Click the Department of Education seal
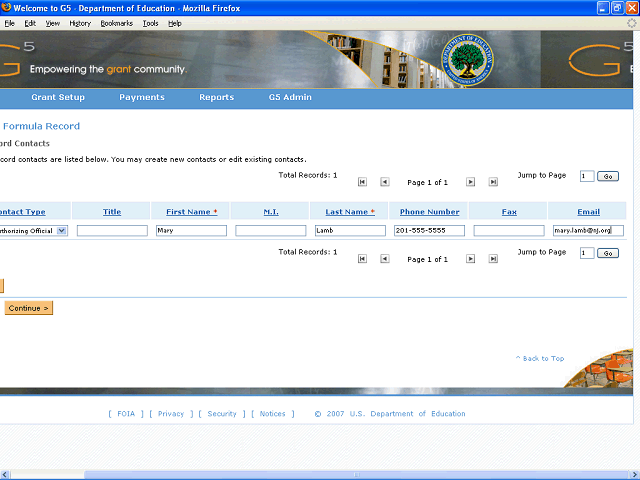The height and width of the screenshot is (480, 640). (x=467, y=60)
